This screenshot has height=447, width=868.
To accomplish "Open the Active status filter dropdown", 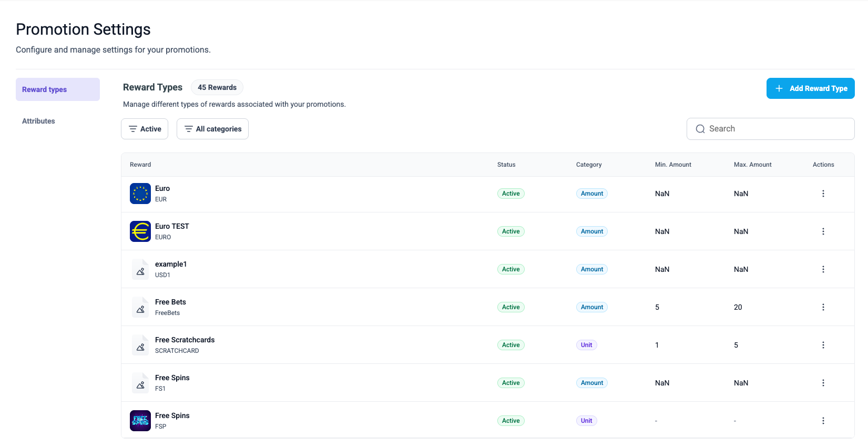I will [x=145, y=129].
